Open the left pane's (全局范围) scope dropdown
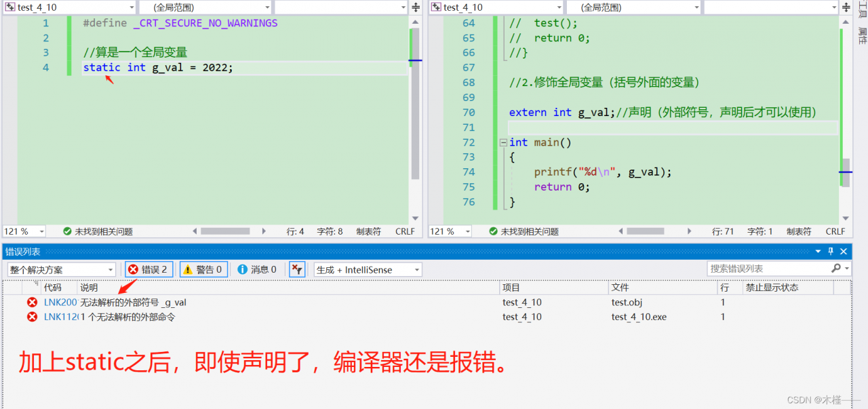 click(x=205, y=7)
